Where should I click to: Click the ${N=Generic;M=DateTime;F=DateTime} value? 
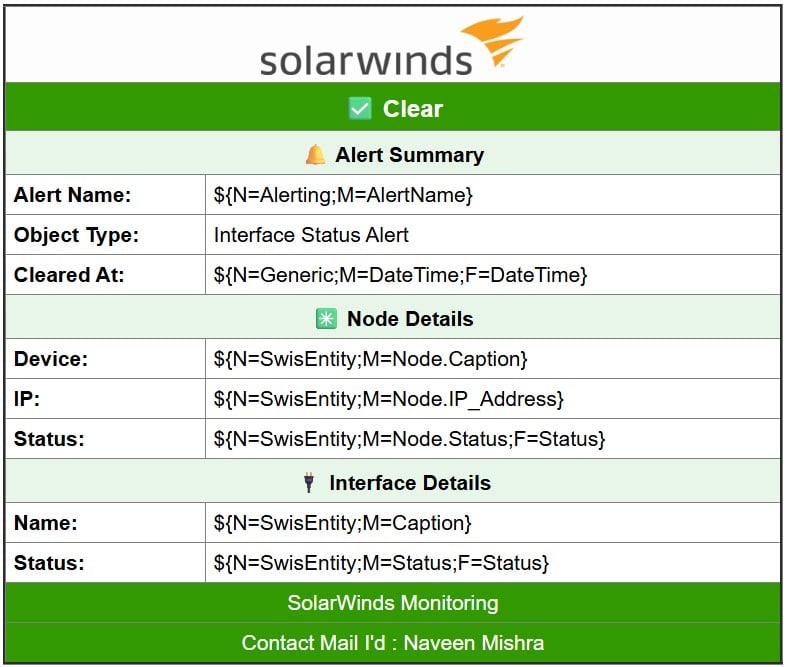tap(401, 275)
